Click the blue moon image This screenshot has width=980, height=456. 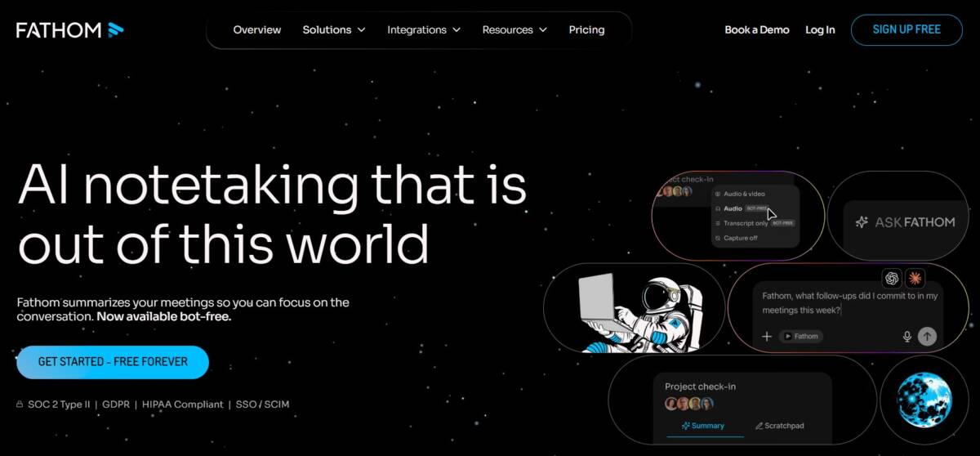924,400
